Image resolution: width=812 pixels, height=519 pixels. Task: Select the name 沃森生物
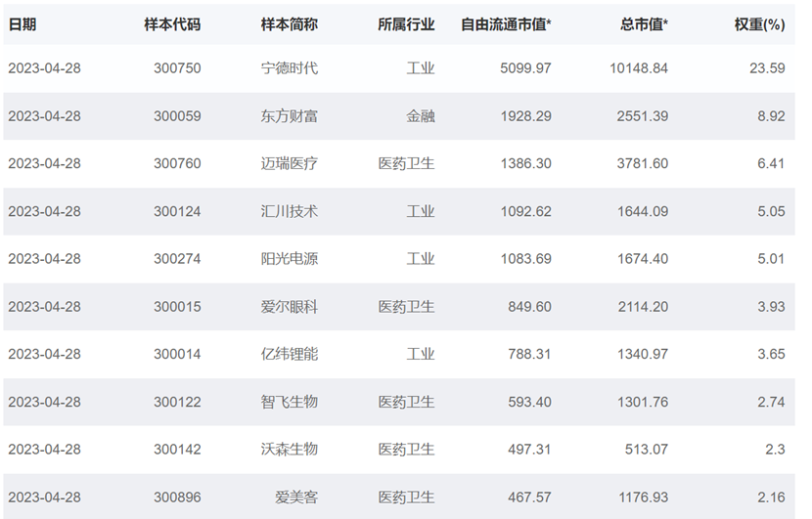click(289, 450)
